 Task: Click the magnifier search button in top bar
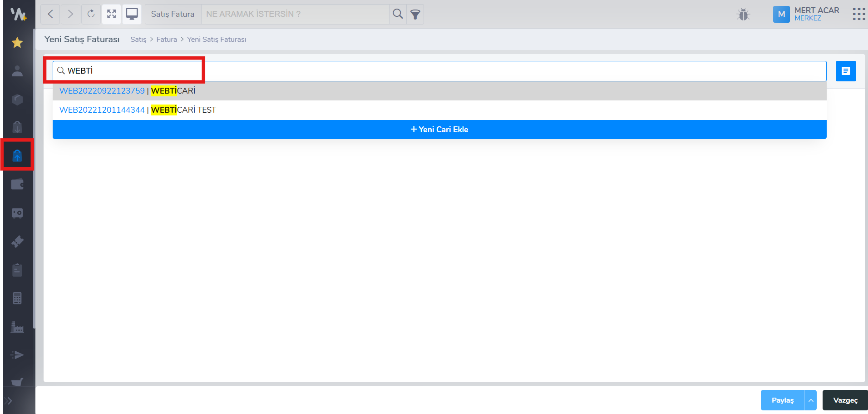398,14
